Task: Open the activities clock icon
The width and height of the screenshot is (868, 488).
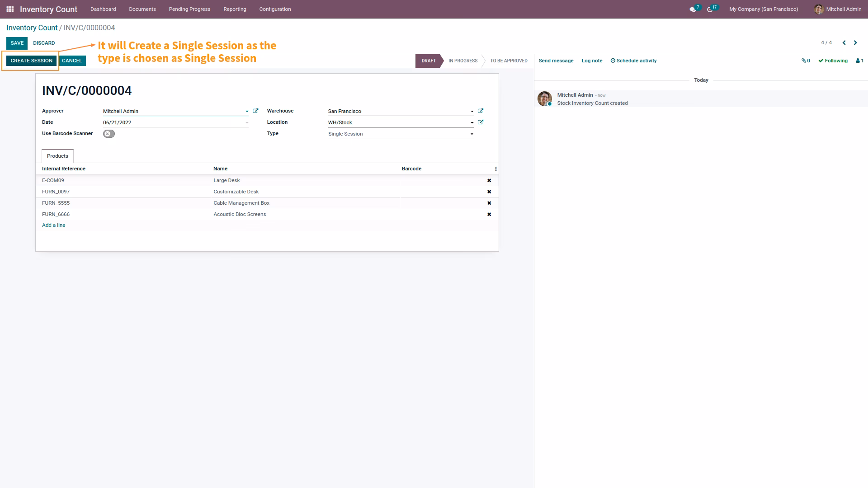Action: pyautogui.click(x=710, y=9)
